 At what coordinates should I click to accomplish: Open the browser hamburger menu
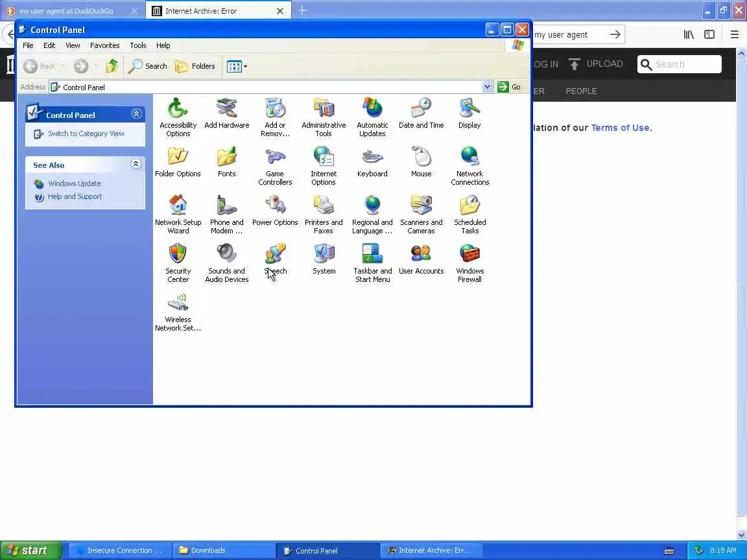click(735, 34)
